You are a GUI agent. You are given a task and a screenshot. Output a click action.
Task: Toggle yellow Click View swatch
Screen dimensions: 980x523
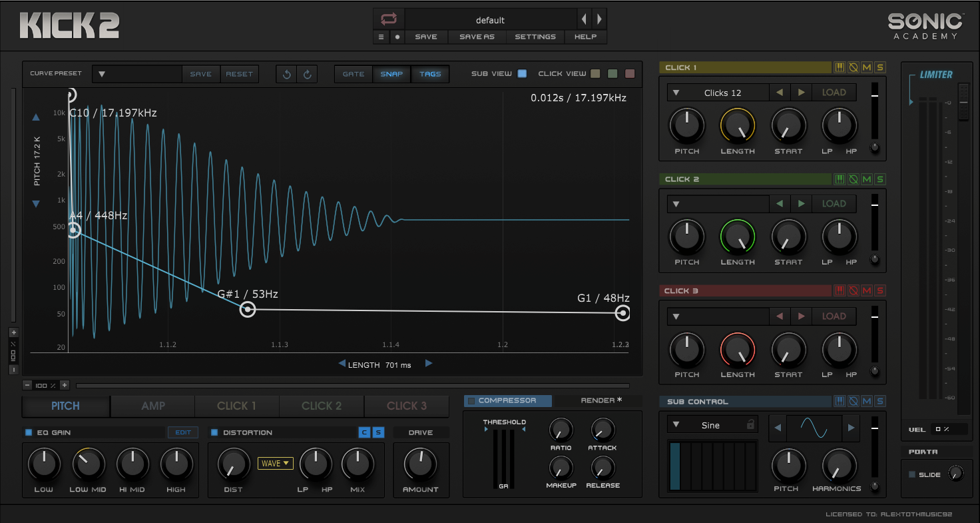tap(596, 73)
